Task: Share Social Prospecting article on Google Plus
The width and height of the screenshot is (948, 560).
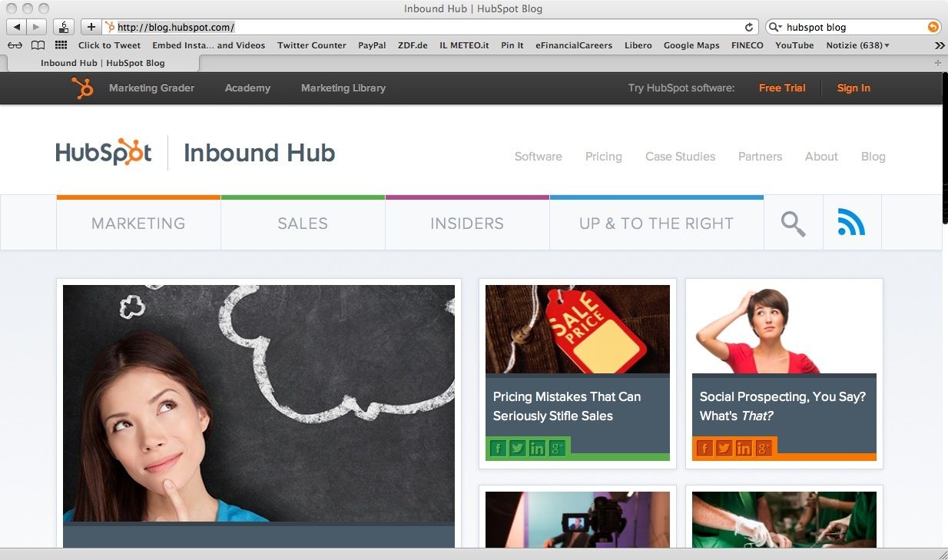Action: coord(763,448)
